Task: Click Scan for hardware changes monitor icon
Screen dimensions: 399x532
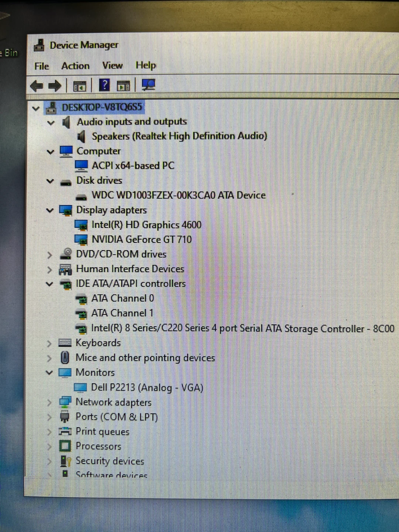Action: 149,85
